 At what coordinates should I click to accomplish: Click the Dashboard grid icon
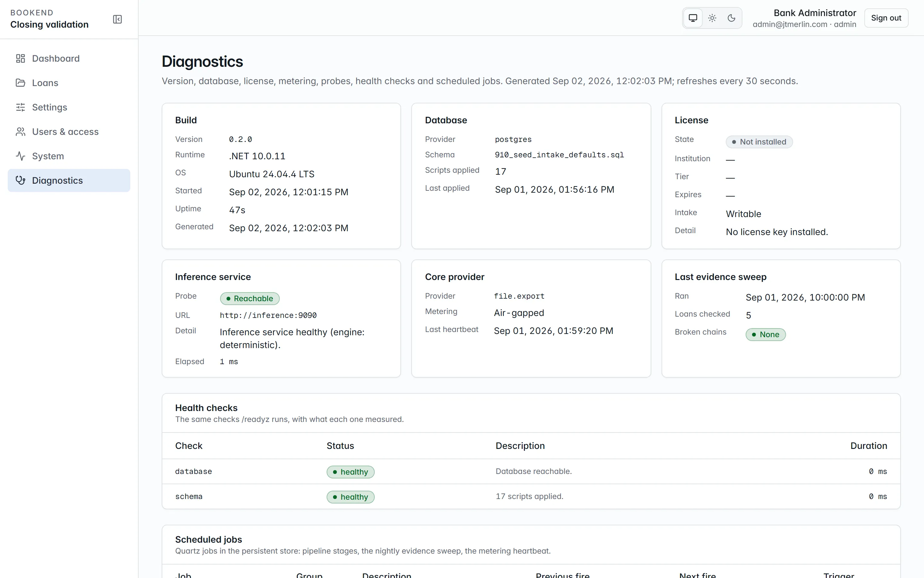(x=20, y=58)
